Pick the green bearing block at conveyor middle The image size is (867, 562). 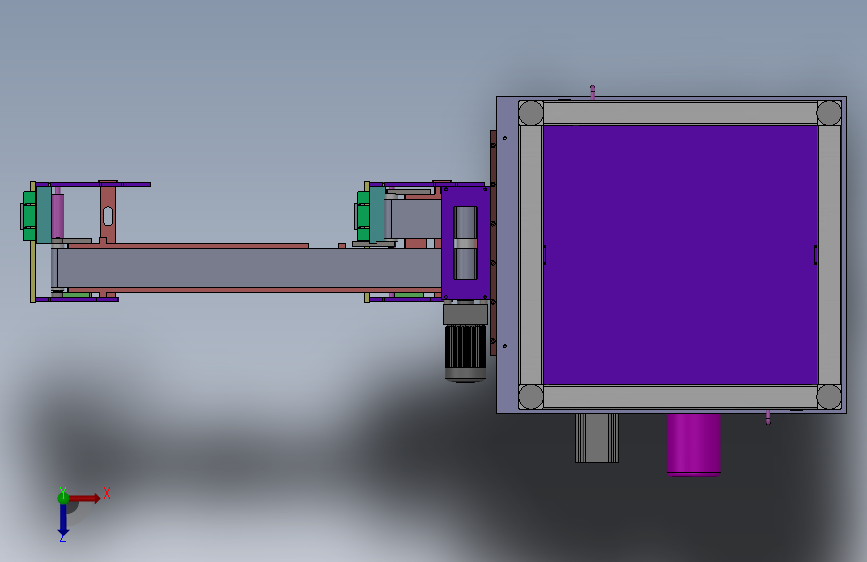[x=363, y=216]
